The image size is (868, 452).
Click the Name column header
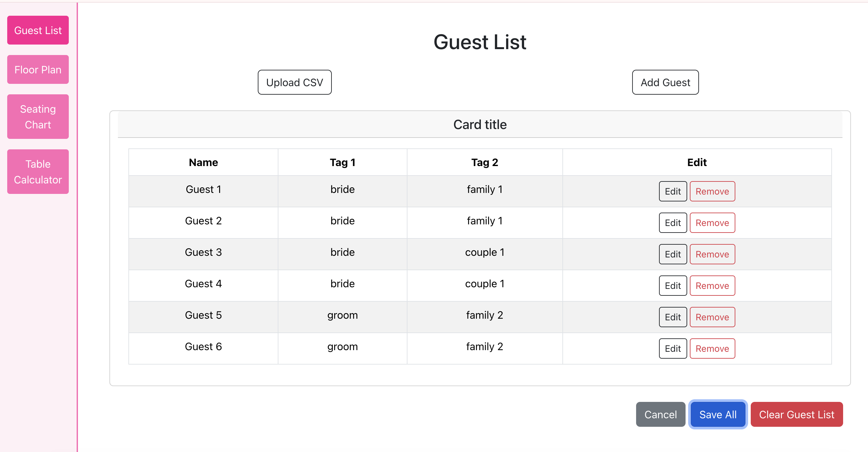tap(203, 162)
